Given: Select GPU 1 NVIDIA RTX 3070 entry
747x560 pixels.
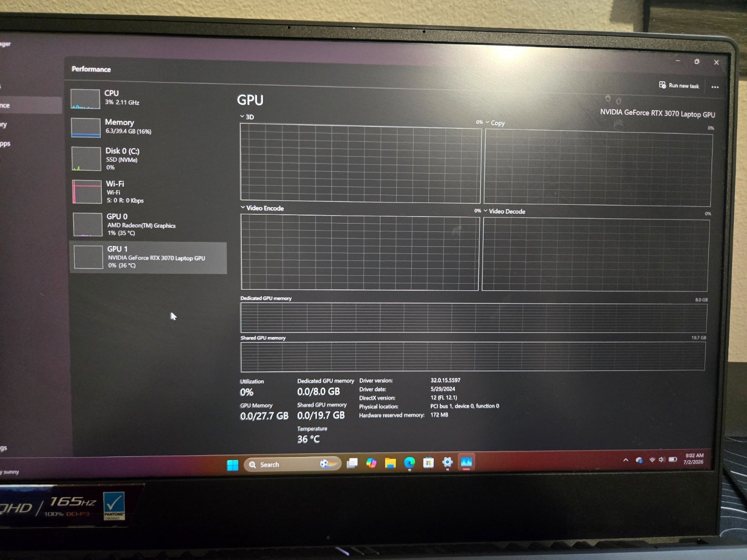Looking at the screenshot, I should [x=148, y=257].
